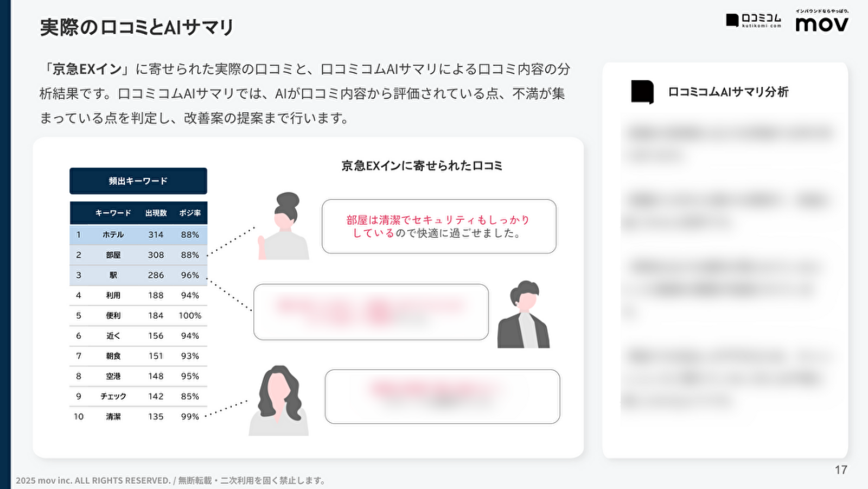The image size is (868, 489).
Task: Select the blurred middle review bubble
Action: click(371, 312)
